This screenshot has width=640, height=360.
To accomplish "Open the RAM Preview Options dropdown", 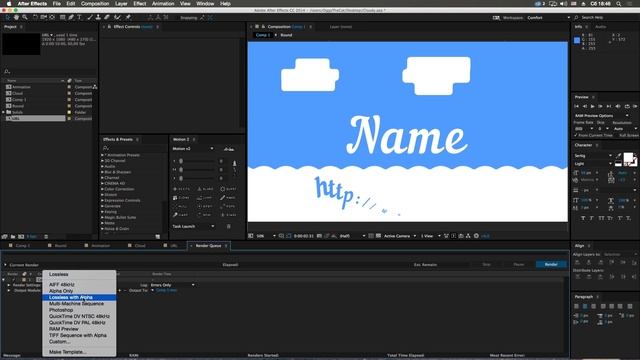I will tap(602, 116).
